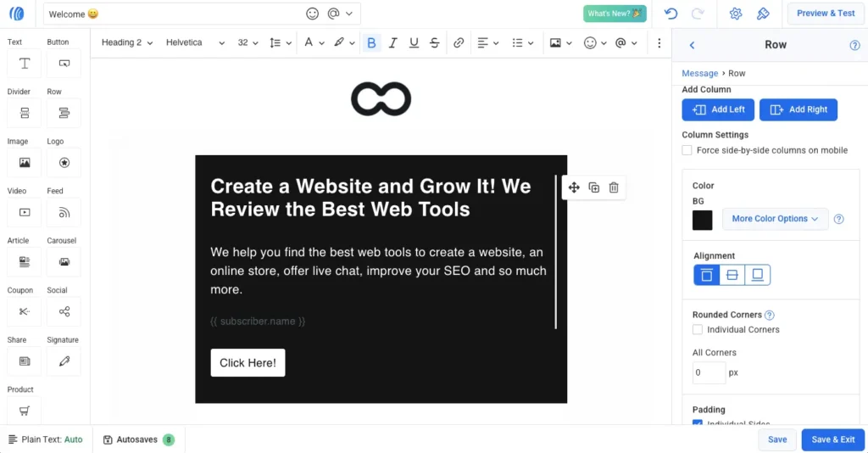
Task: Toggle italic formatting
Action: [392, 42]
